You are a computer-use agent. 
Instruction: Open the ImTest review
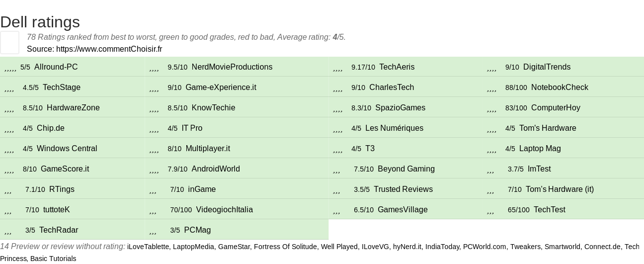tap(539, 169)
